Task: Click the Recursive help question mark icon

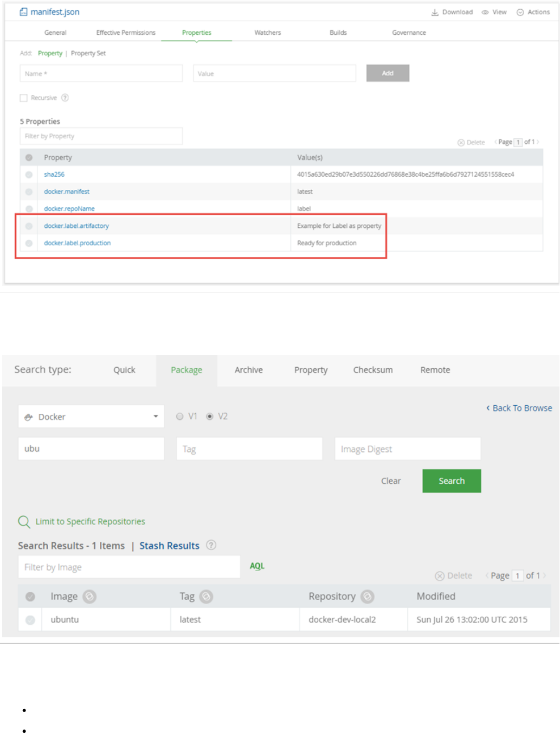Action: point(65,98)
